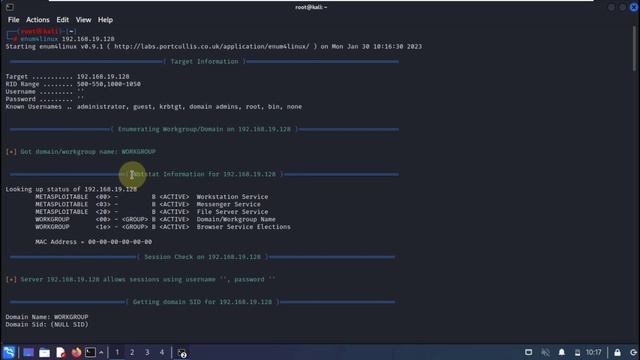Open the View menu
The image size is (640, 360).
[83, 20]
